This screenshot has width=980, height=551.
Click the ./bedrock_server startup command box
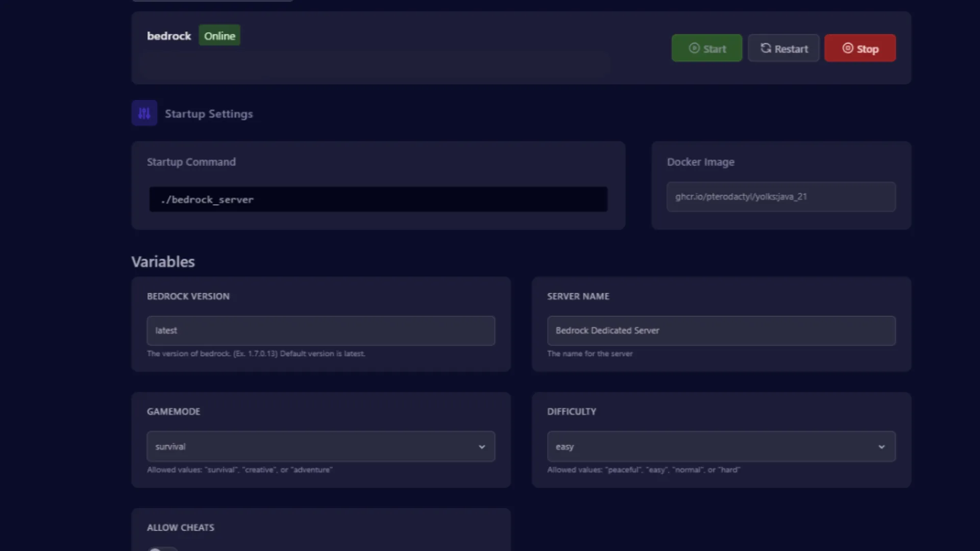378,199
